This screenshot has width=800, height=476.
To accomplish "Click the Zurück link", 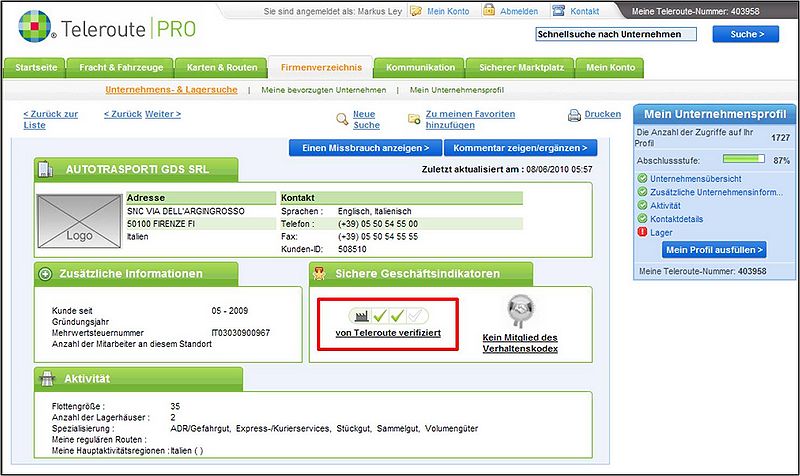I will [x=123, y=114].
